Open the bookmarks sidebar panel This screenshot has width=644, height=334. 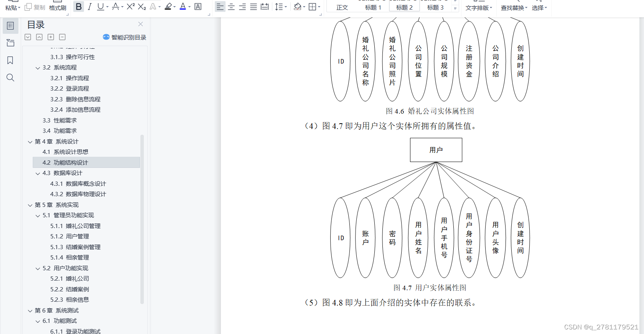pos(10,60)
